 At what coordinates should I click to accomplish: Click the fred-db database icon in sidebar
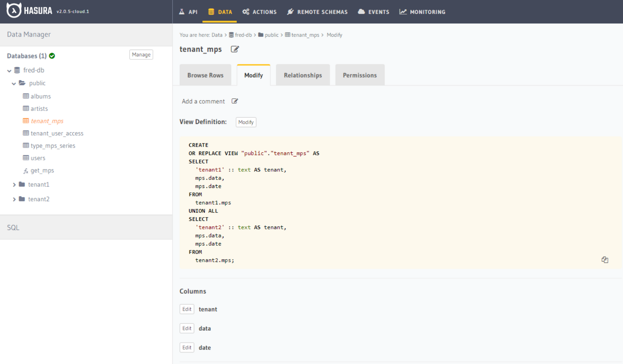[17, 70]
